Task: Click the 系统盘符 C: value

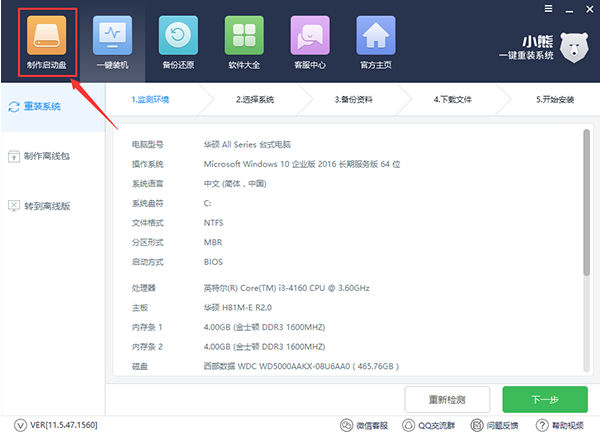Action: point(207,203)
